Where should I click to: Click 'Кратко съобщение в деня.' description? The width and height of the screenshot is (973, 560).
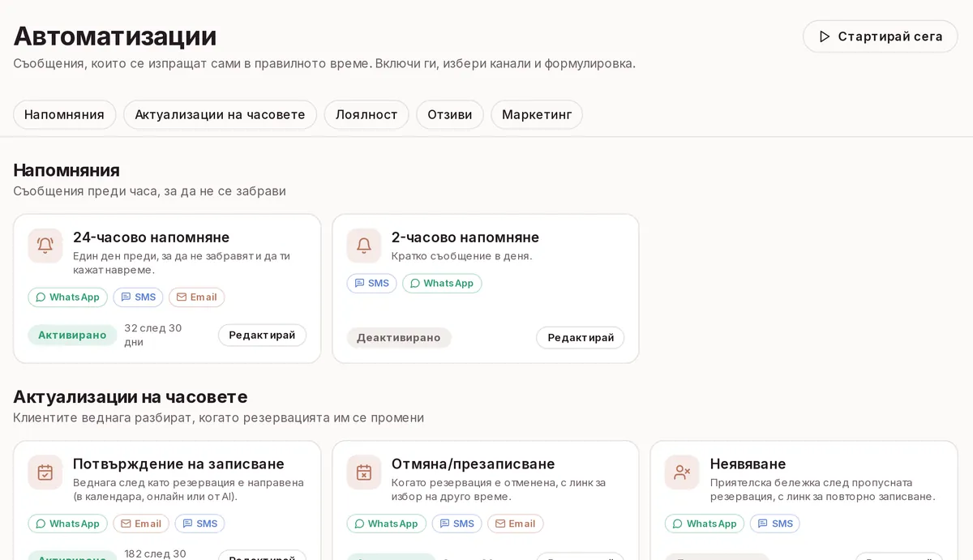click(462, 256)
